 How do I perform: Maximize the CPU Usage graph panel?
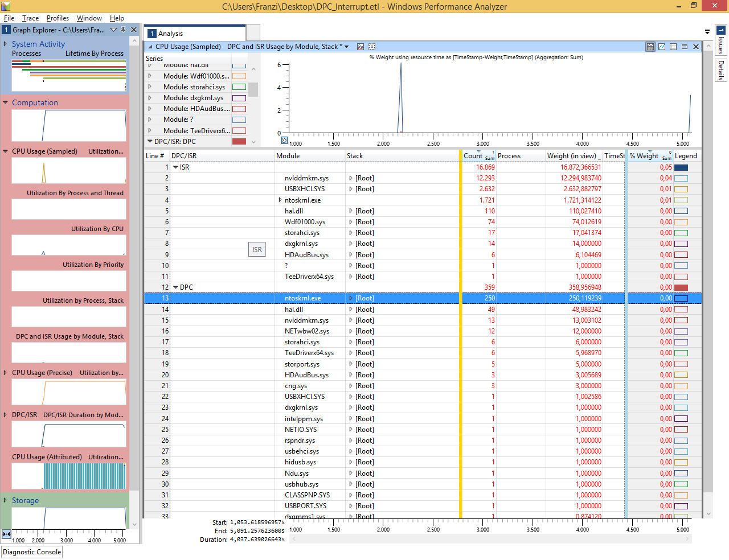685,47
